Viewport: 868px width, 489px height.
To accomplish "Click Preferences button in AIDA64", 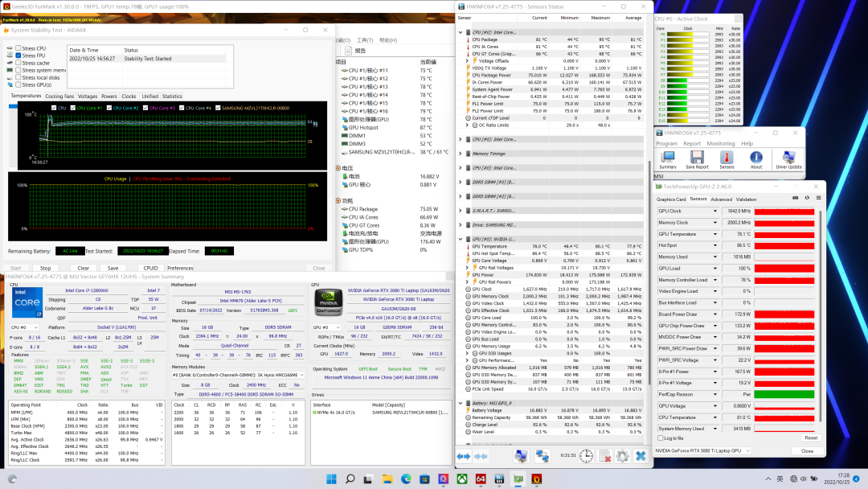I will pyautogui.click(x=181, y=268).
